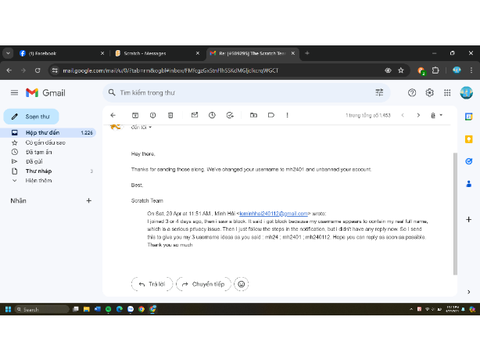Open Google Contacts side panel

pos(469,184)
